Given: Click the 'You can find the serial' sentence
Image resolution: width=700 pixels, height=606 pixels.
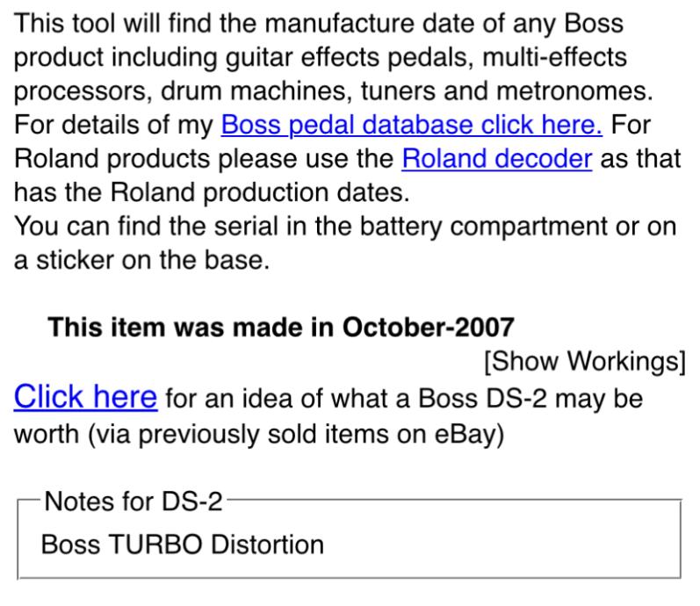Looking at the screenshot, I should click(x=167, y=227).
